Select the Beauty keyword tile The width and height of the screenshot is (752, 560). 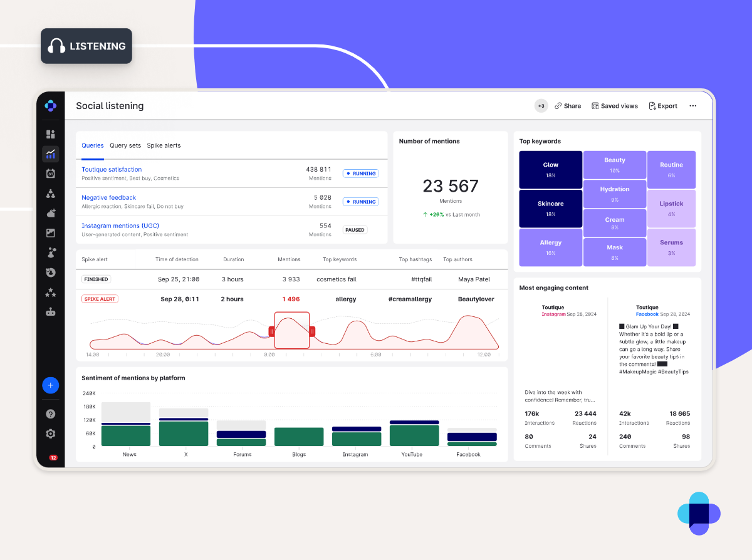click(615, 165)
